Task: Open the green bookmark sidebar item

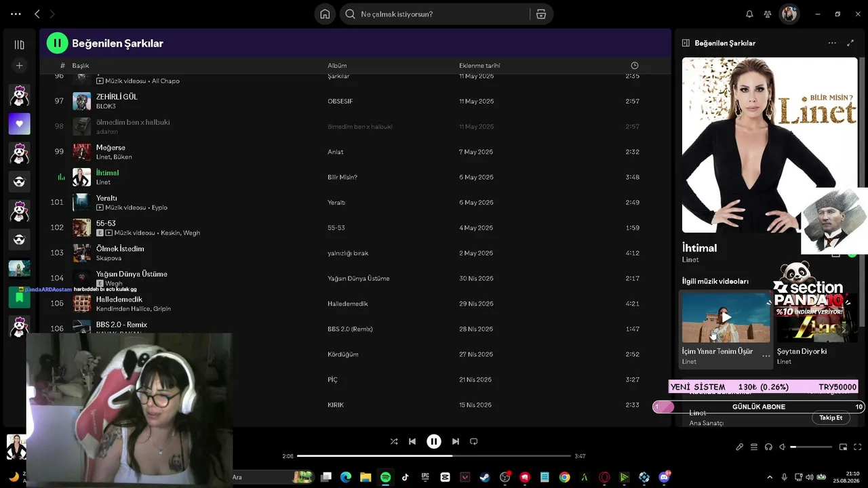Action: 19,297
